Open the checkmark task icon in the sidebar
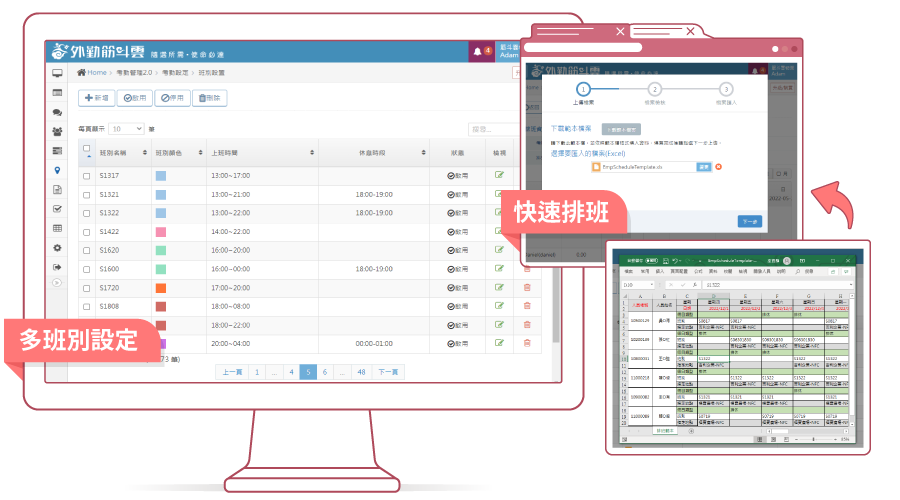The image size is (900, 500). (57, 209)
